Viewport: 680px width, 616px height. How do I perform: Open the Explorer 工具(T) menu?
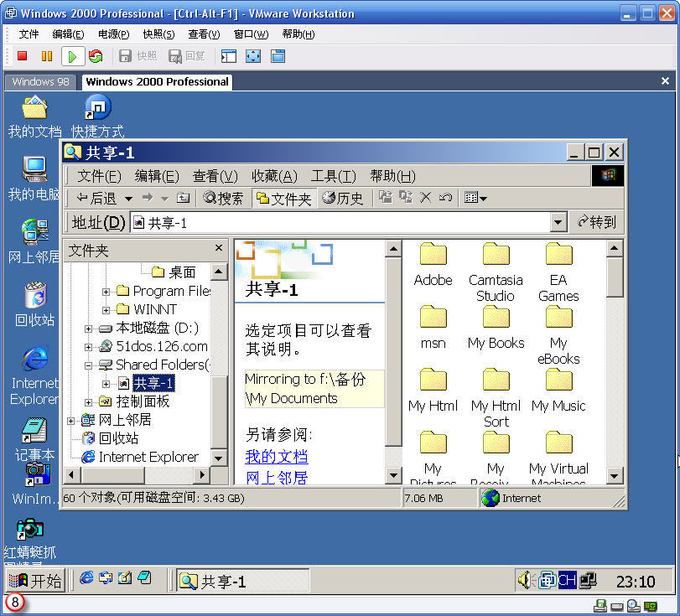point(333,176)
